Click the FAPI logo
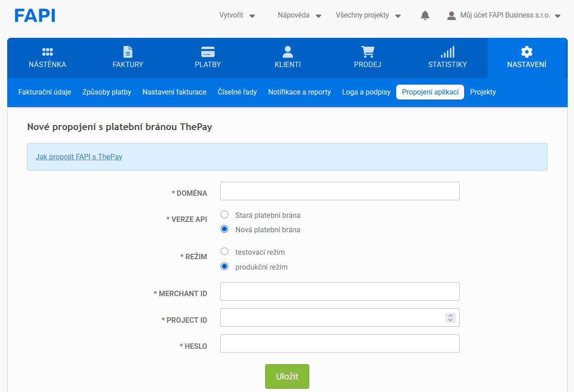Image resolution: width=574 pixels, height=392 pixels. 35,15
